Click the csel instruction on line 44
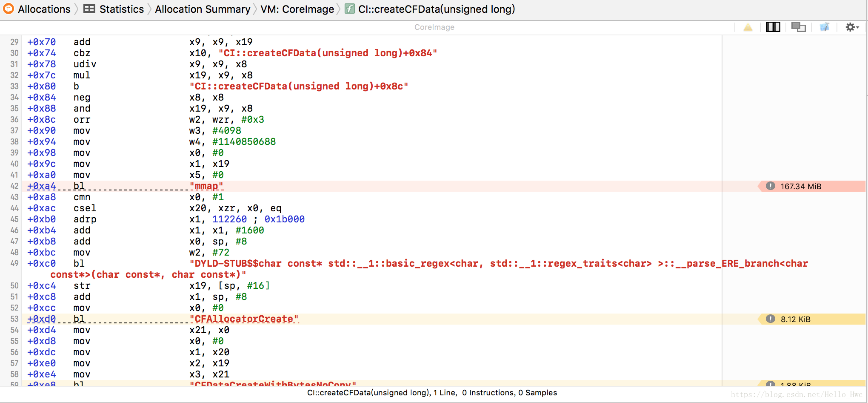Screen dimensions: 868x403 [85, 208]
